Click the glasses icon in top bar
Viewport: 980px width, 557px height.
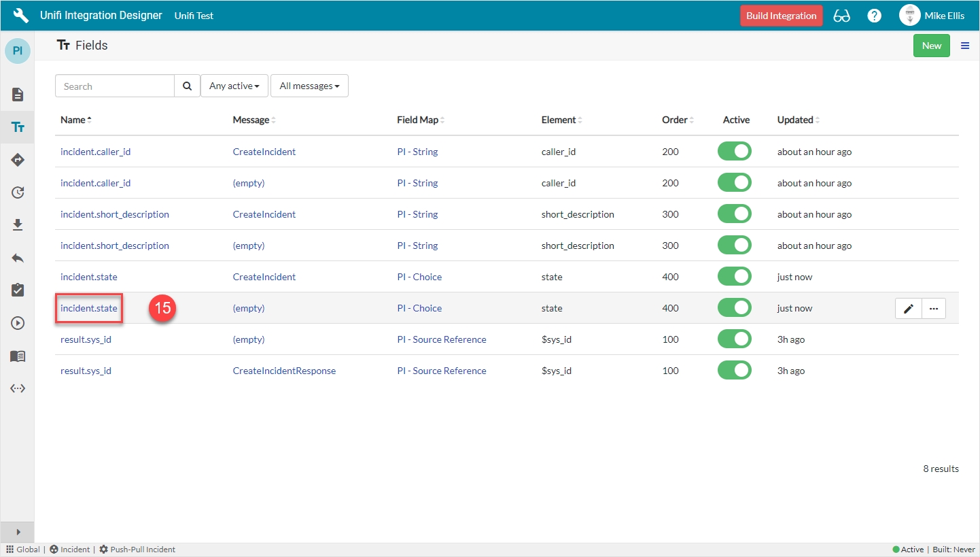coord(841,16)
